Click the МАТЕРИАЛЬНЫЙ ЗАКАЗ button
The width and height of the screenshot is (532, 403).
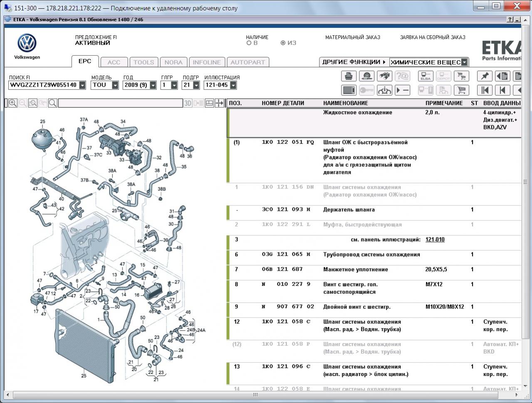353,37
